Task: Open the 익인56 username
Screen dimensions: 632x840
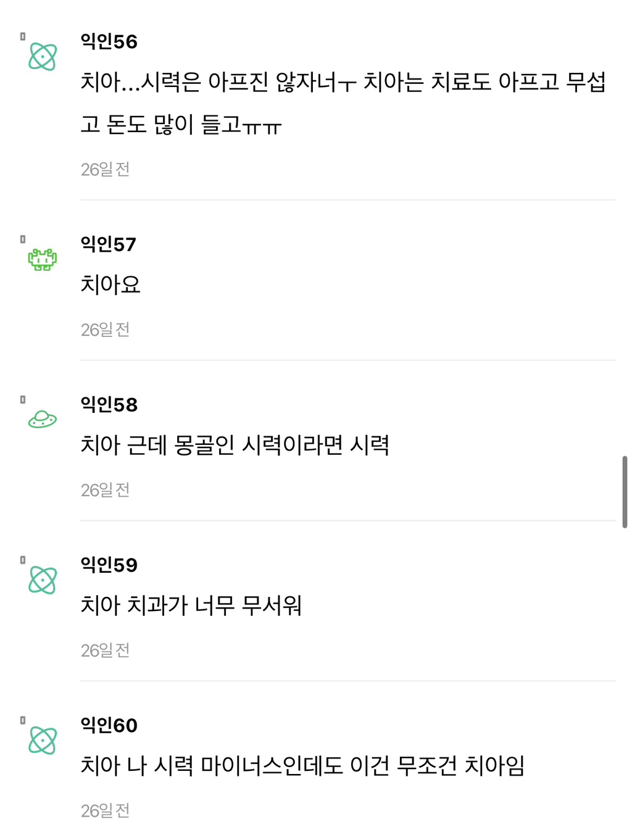Action: tap(109, 41)
